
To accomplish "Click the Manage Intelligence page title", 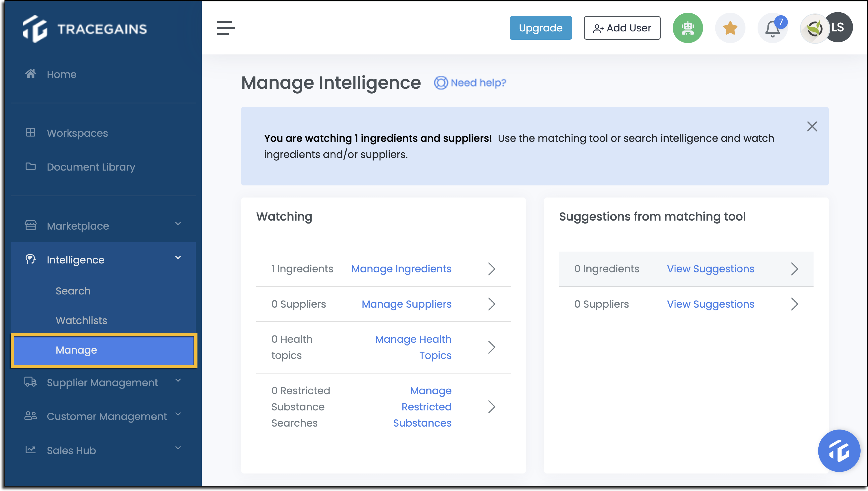I will pyautogui.click(x=331, y=83).
